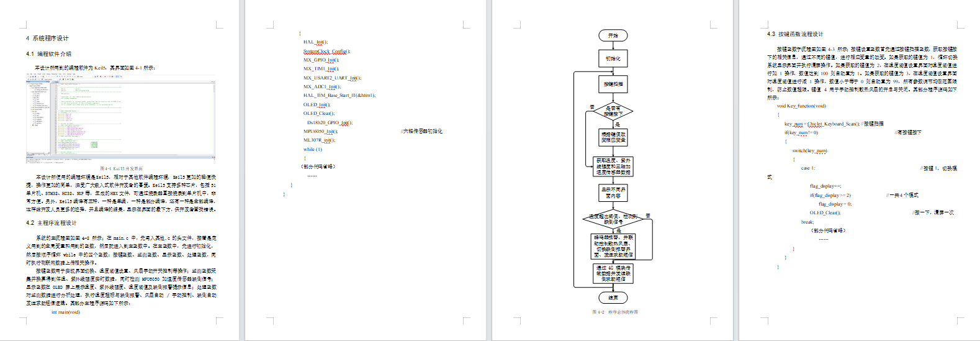Click the subheading '4.3 按键函数流程设计'
Image resolution: width=980 pixels, height=341 pixels.
[795, 34]
